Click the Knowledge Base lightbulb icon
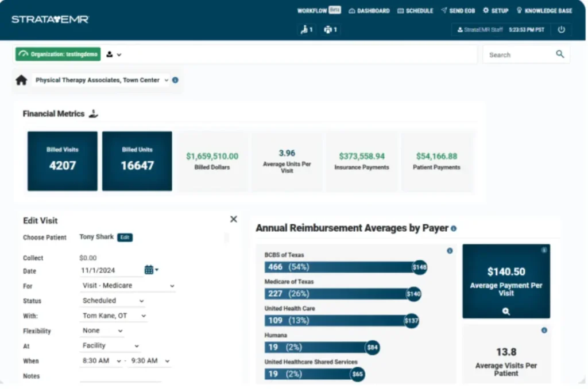Viewport: 588px width, 389px height. click(x=519, y=10)
